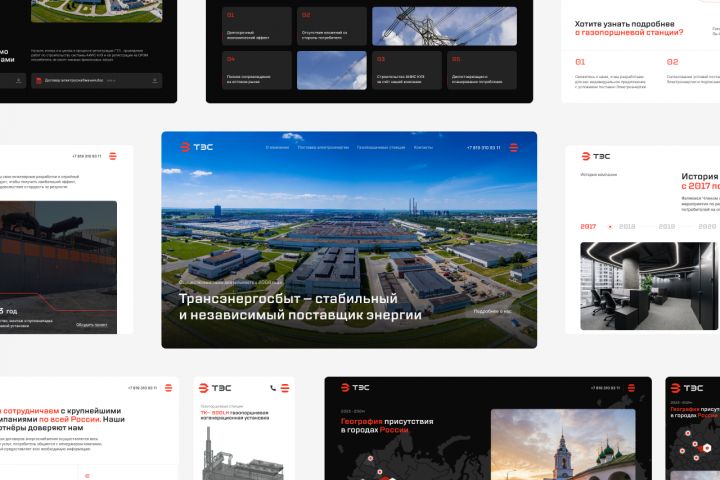Image resolution: width=720 pixels, height=480 pixels.
Task: Click the phone number in the hero header
Action: point(484,148)
